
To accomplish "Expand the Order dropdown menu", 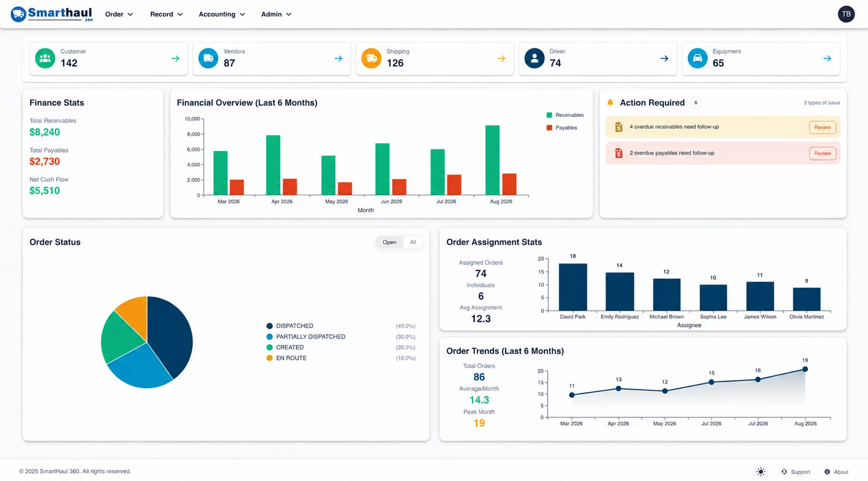I will (119, 14).
